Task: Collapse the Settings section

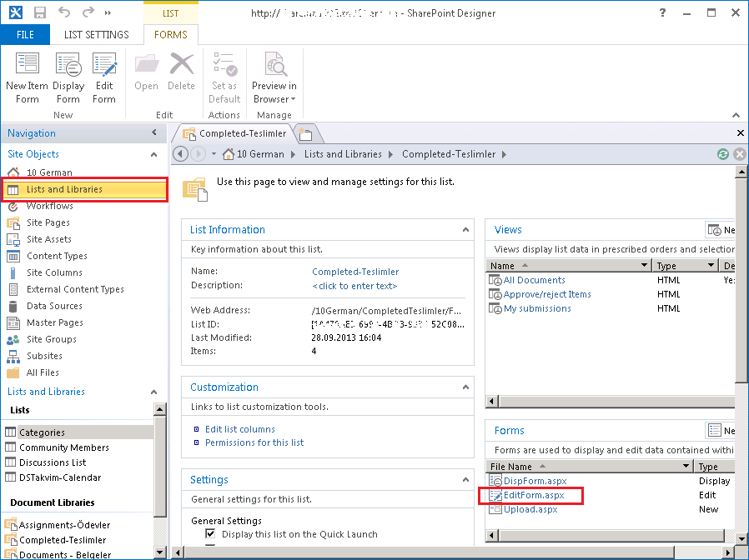Action: pyautogui.click(x=465, y=480)
